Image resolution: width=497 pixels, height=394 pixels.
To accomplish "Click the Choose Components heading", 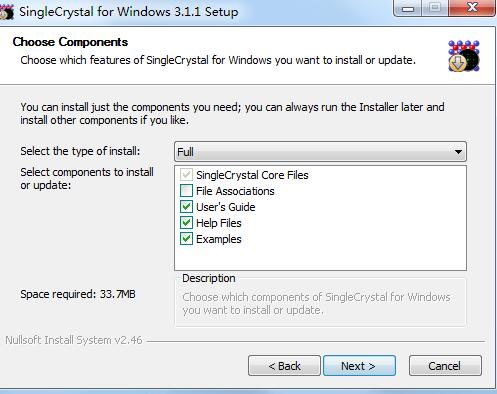I will tap(70, 42).
